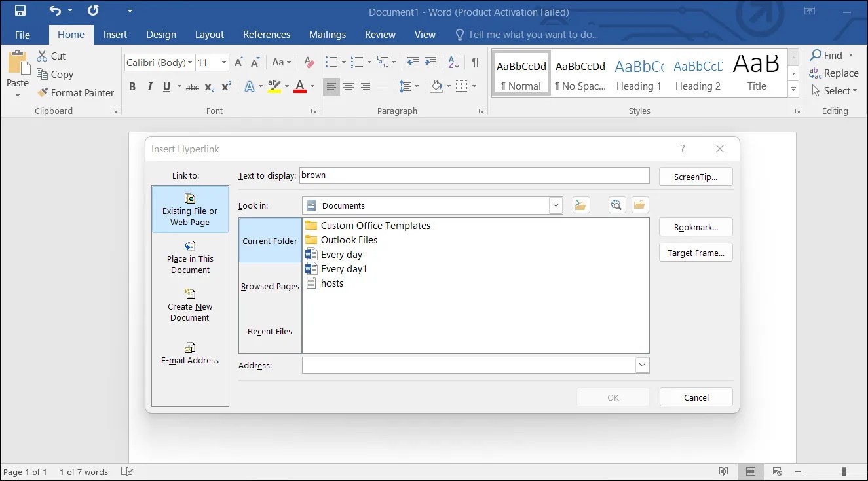The height and width of the screenshot is (481, 868).
Task: Toggle bold formatting
Action: point(132,86)
